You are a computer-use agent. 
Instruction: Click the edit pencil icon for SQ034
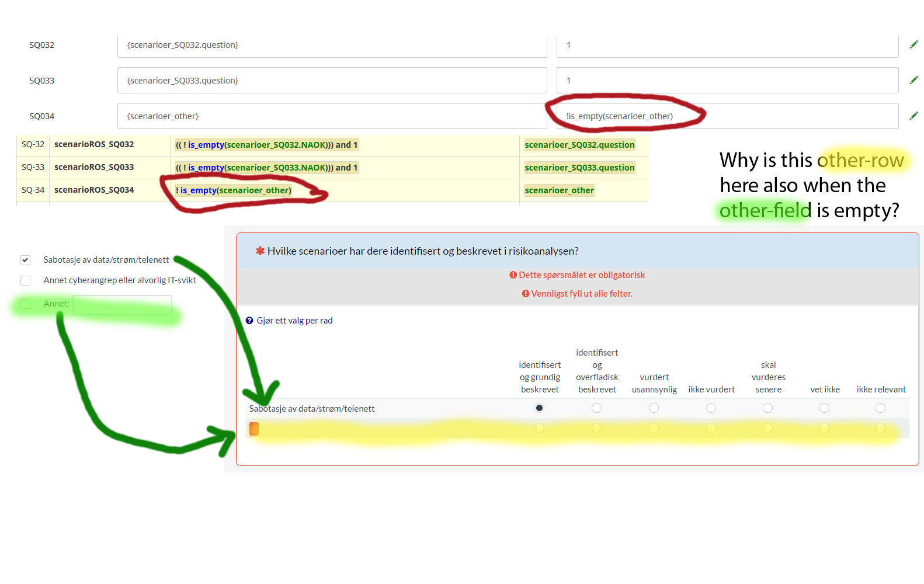[x=913, y=116]
